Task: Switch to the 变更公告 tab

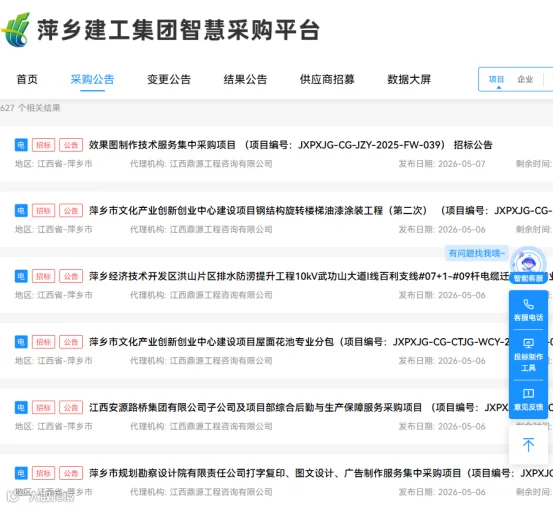Action: pos(169,79)
